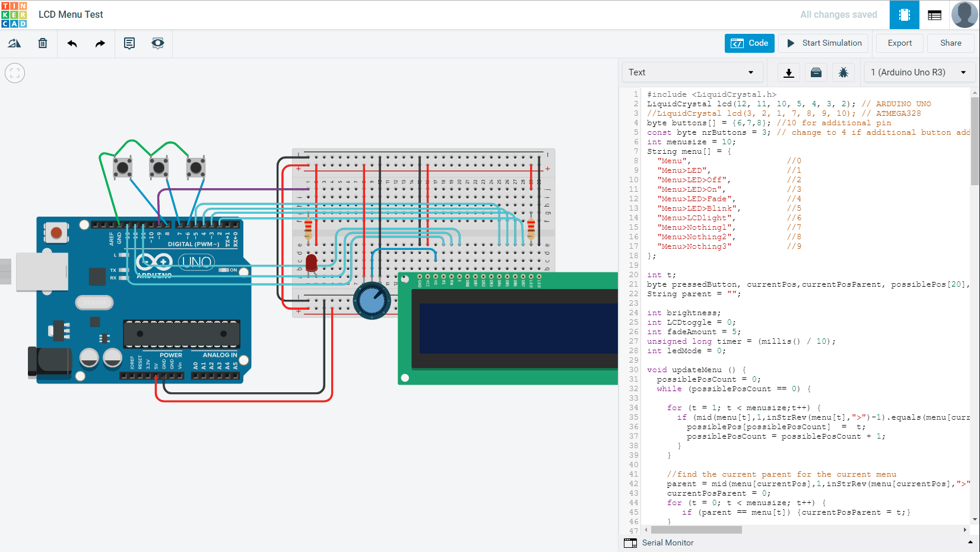The image size is (980, 552).
Task: Toggle the Code panel closed
Action: (x=749, y=43)
